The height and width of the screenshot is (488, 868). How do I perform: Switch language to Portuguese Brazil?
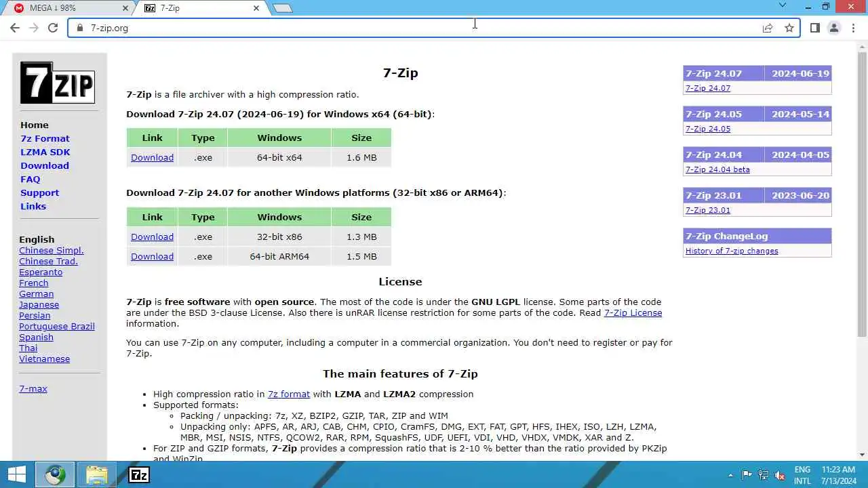point(57,326)
